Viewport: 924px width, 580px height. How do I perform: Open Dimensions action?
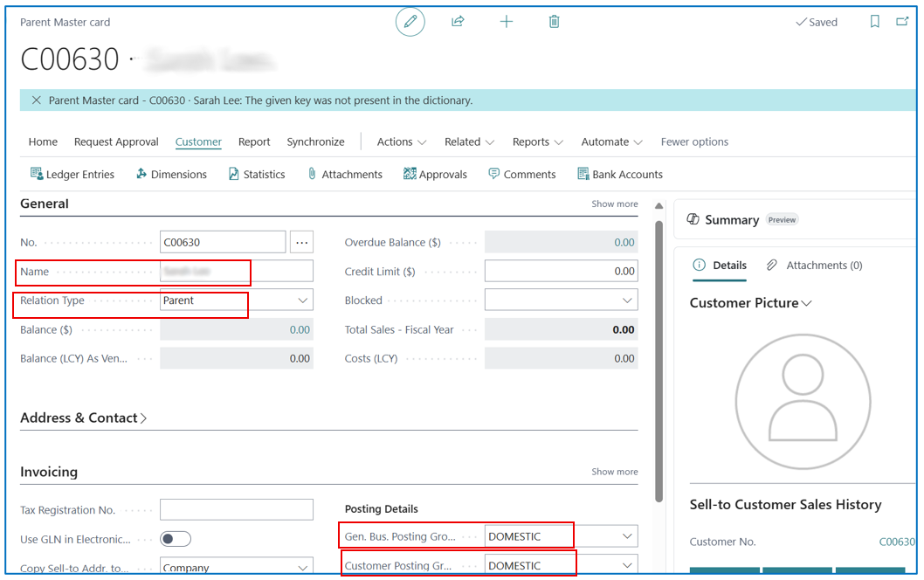click(x=171, y=174)
